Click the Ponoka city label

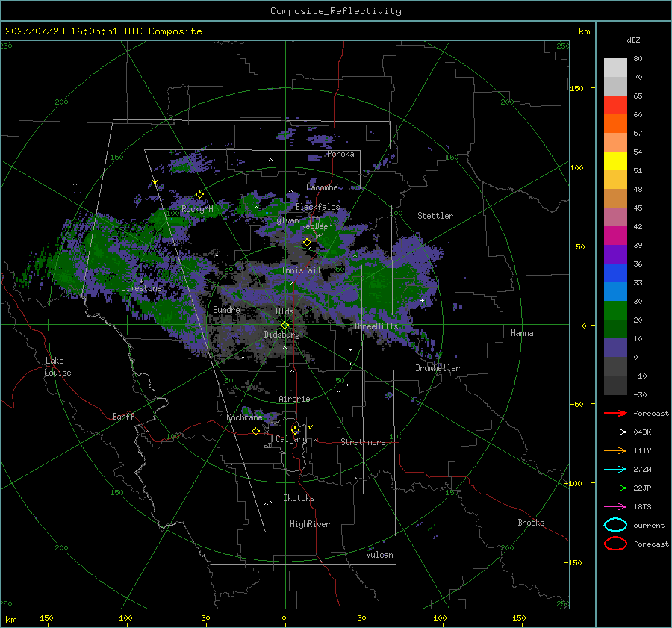tap(340, 154)
